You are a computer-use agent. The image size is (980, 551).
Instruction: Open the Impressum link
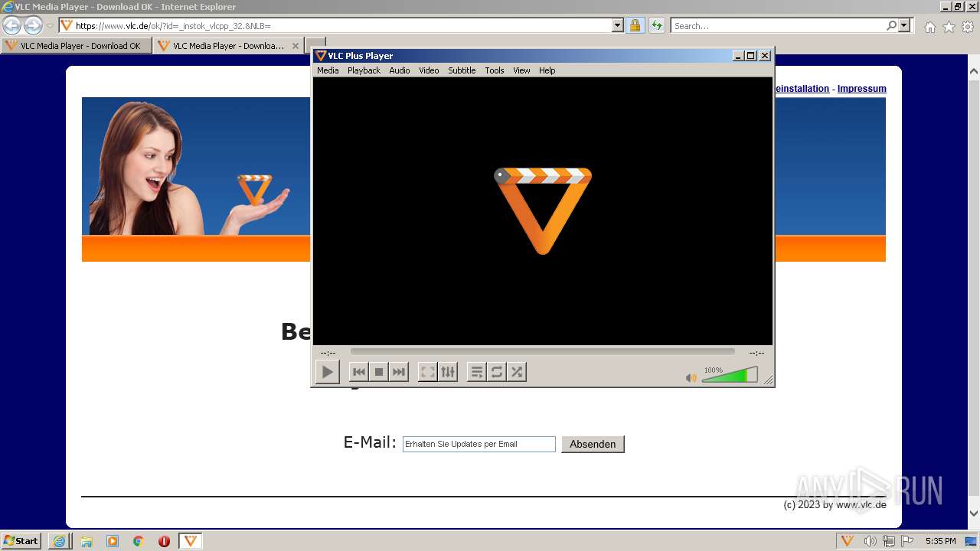(861, 89)
